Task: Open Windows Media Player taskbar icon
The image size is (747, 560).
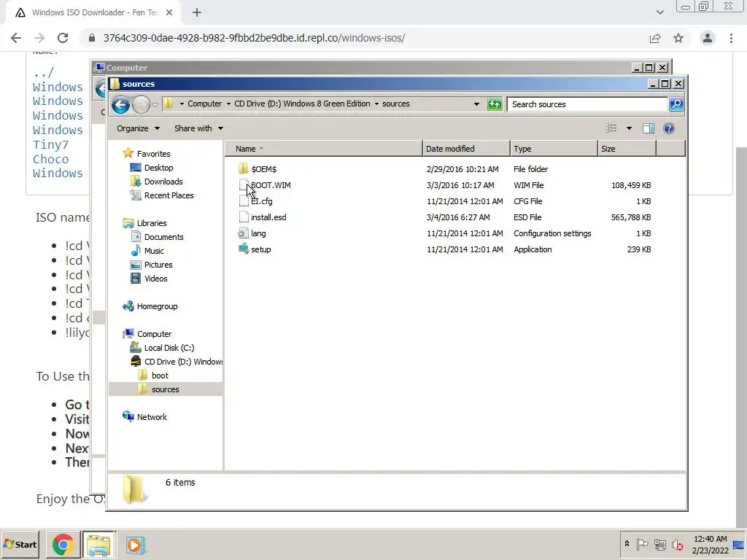Action: [135, 545]
